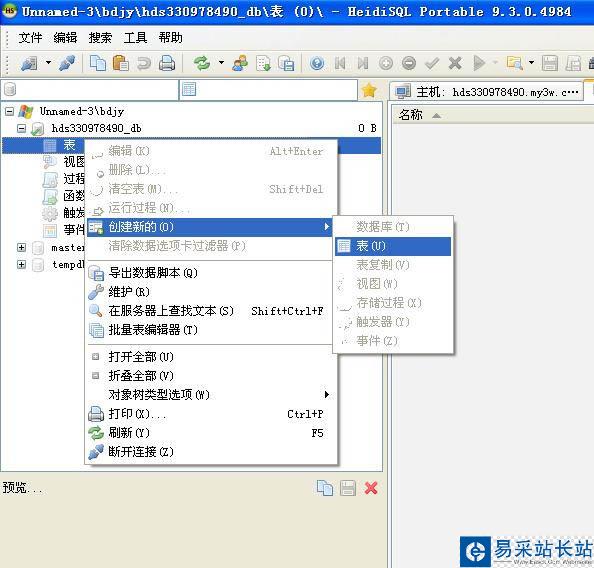Click the blue help toolbar icon
The image size is (594, 568).
pyautogui.click(x=317, y=63)
